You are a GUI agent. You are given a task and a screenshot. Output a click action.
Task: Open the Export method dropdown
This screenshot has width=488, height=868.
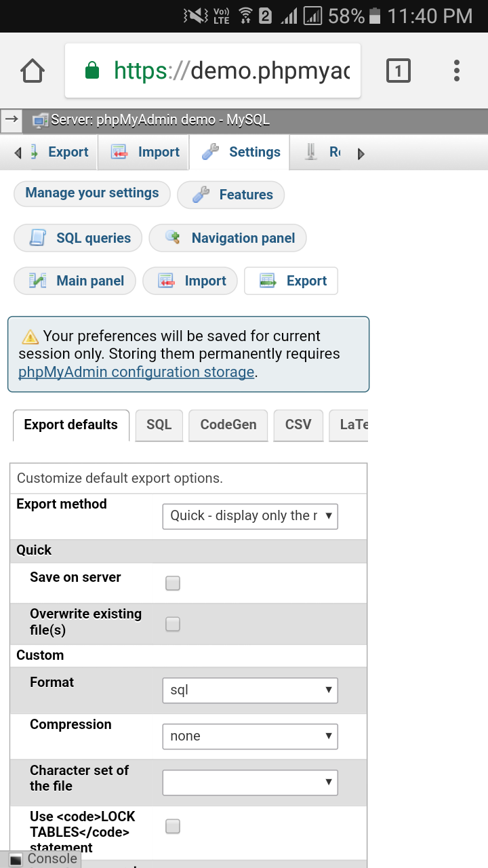(x=249, y=516)
